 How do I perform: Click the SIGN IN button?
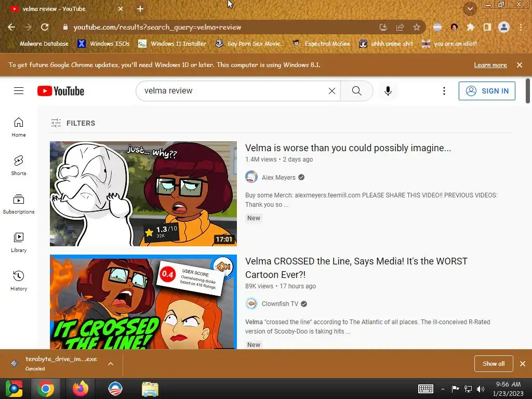[487, 91]
